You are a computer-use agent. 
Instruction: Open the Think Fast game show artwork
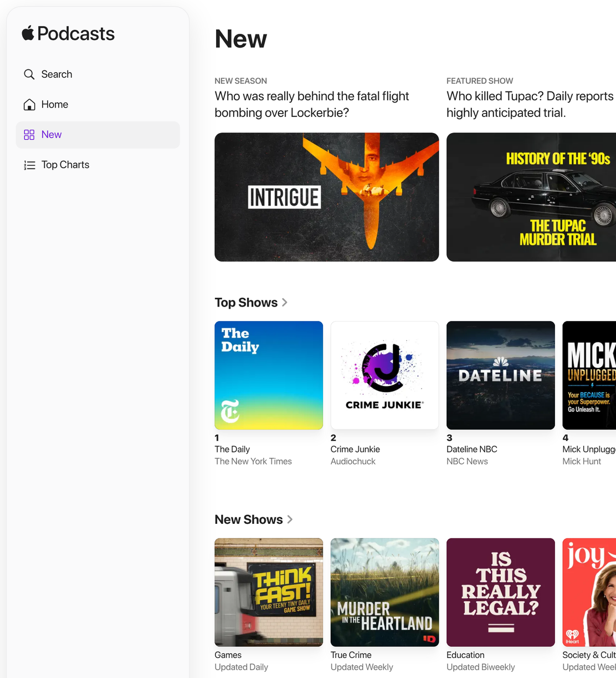point(269,592)
